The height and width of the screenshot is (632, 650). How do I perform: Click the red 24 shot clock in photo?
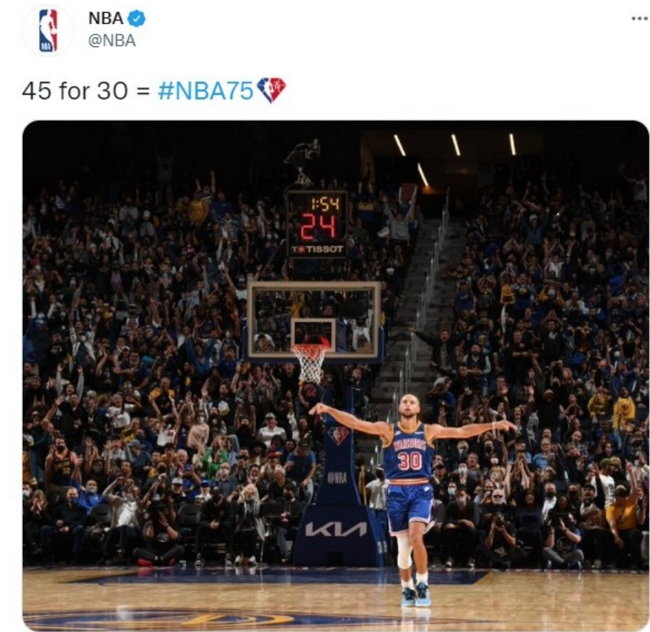[318, 227]
